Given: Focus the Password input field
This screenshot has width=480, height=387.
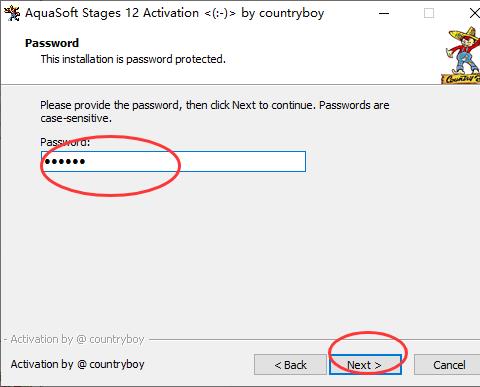Looking at the screenshot, I should coord(173,162).
